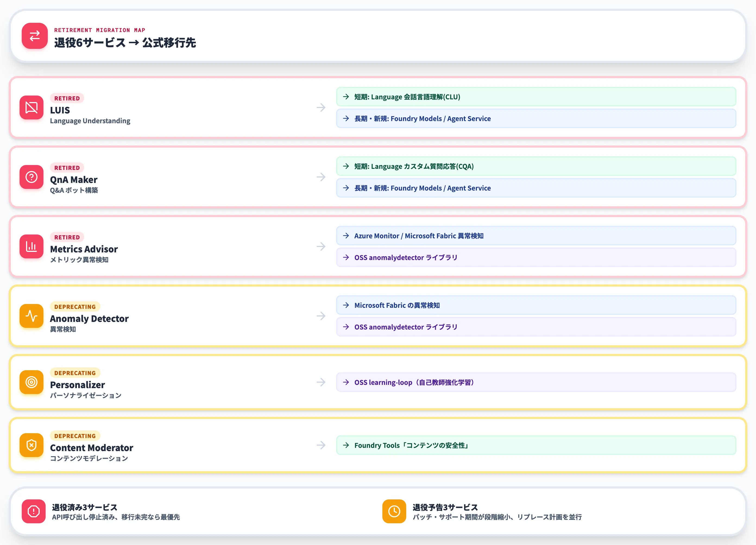Screen dimensions: 756x545
Task: Click the arrow icon before Azure Monitor / Microsoft Fabric
Action: click(x=346, y=236)
